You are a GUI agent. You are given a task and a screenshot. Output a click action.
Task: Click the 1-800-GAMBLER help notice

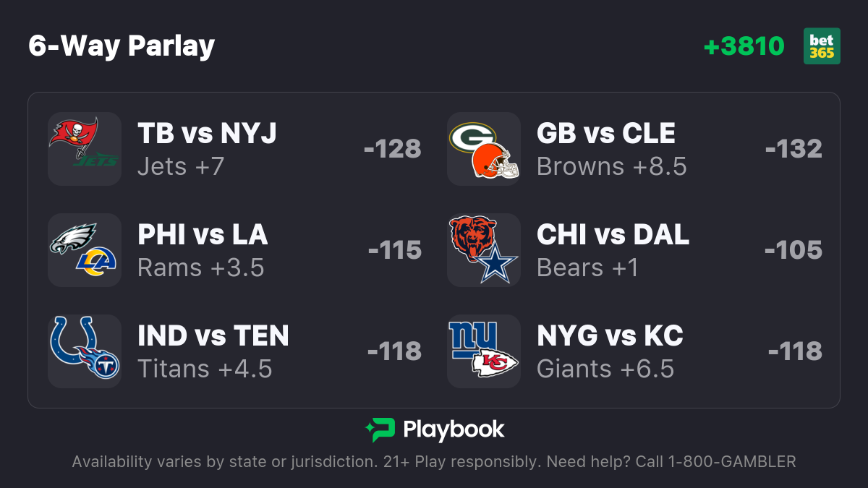pyautogui.click(x=434, y=462)
